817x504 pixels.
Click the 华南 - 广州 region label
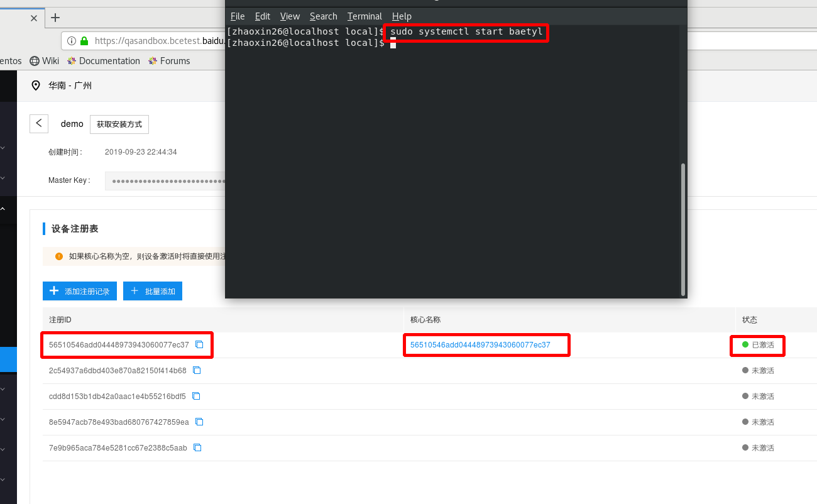pyautogui.click(x=70, y=85)
